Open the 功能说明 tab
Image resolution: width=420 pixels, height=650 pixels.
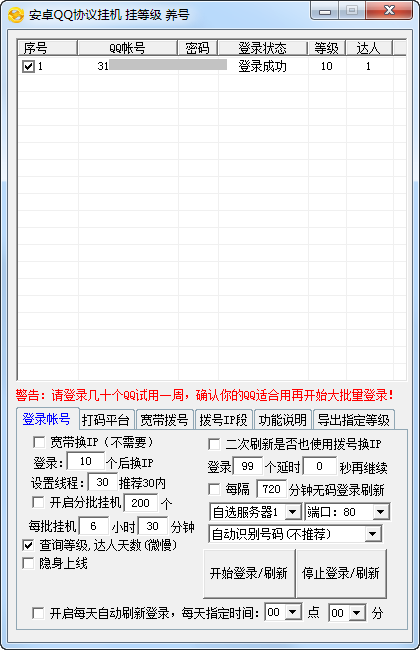pos(283,420)
